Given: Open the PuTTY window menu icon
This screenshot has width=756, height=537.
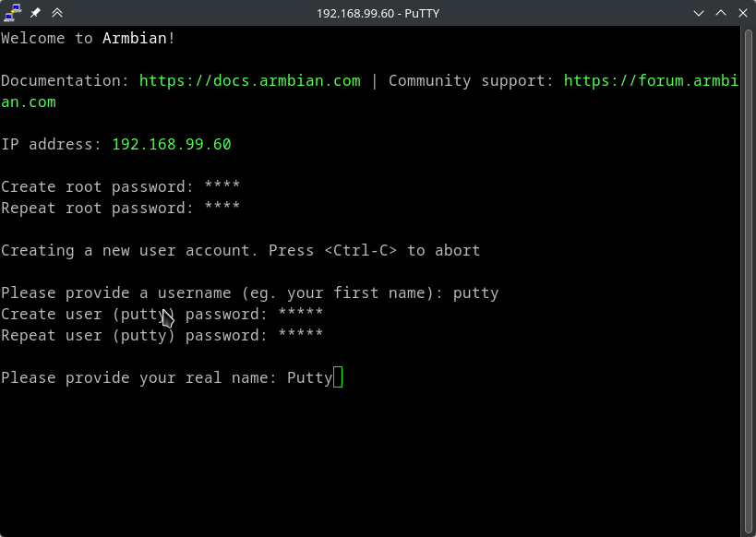Looking at the screenshot, I should point(13,13).
